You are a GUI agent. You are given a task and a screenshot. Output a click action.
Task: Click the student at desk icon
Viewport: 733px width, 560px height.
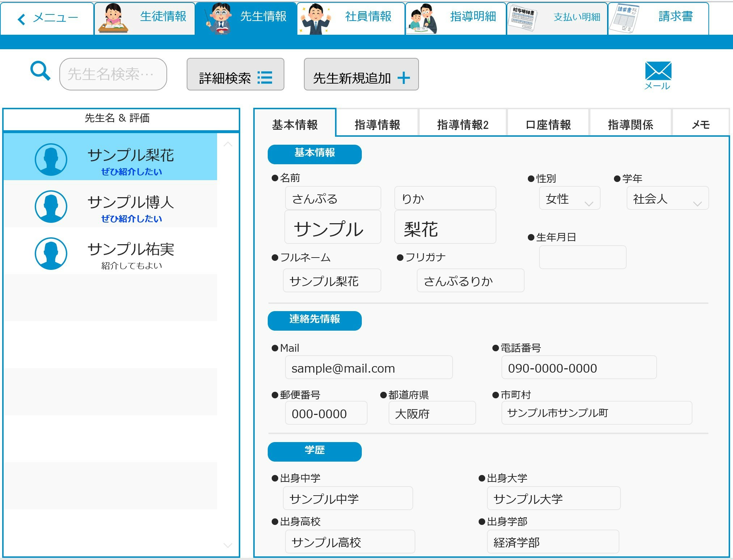113,18
